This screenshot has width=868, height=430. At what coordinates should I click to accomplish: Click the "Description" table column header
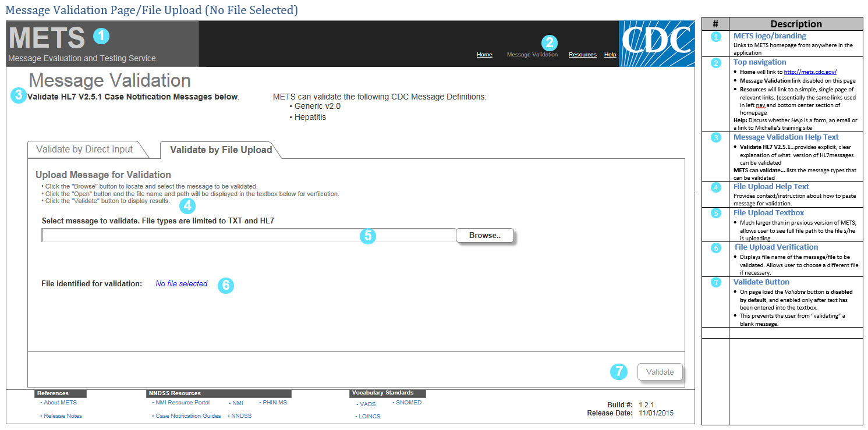coord(796,24)
